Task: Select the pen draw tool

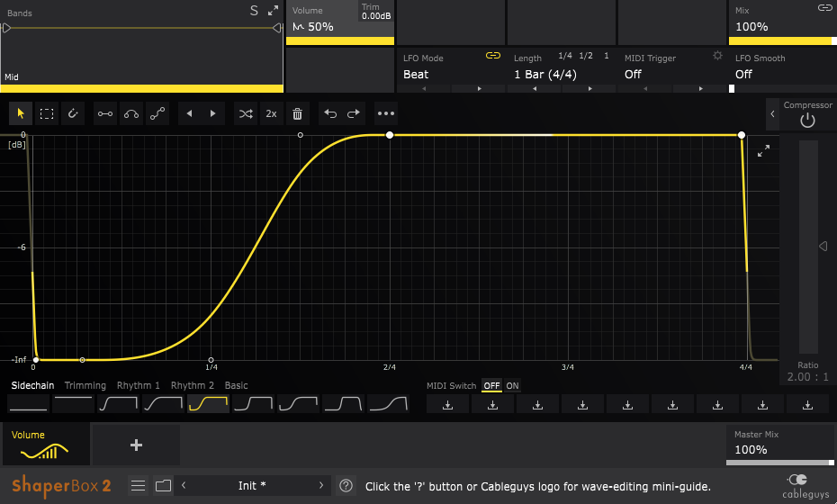Action: click(x=73, y=113)
